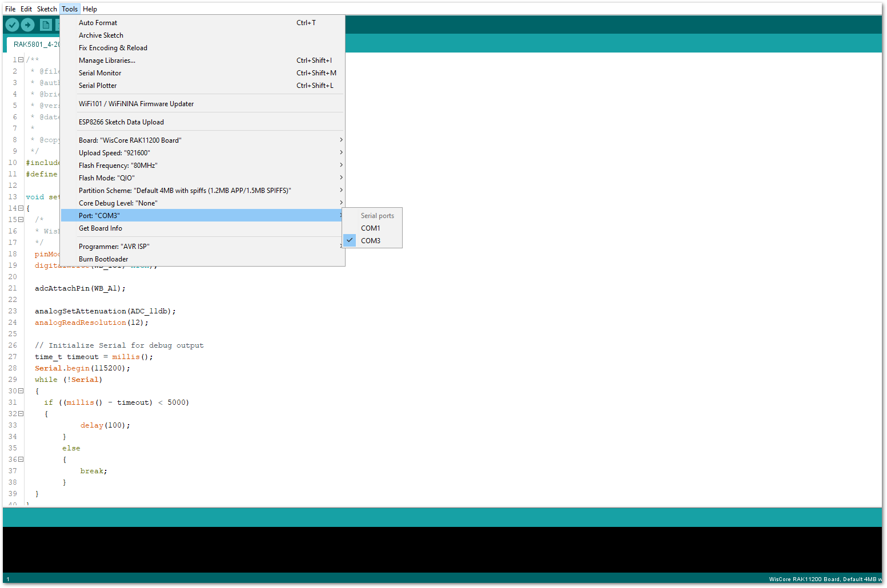Open the File menu
Image resolution: width=887 pixels, height=588 pixels.
pos(10,9)
